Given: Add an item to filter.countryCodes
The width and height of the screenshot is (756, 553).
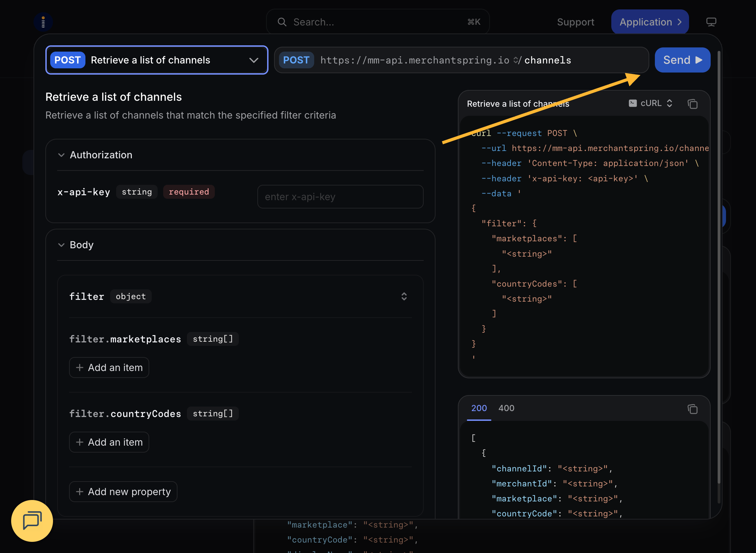Looking at the screenshot, I should coord(109,442).
